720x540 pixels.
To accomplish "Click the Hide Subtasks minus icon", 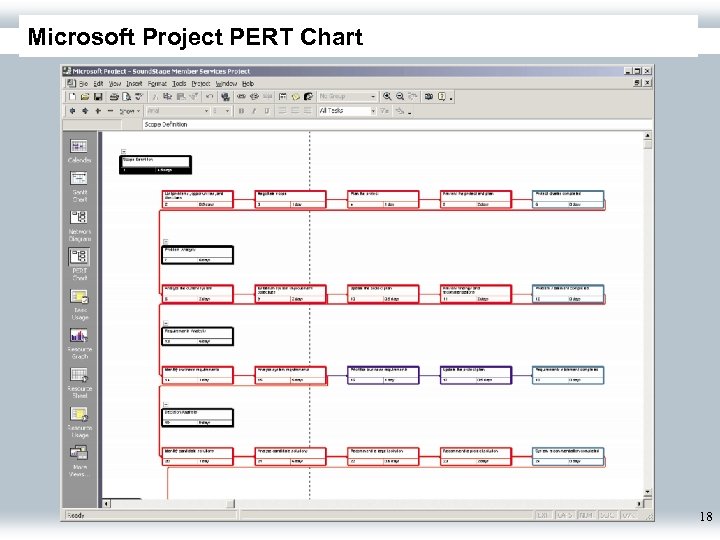I will click(110, 111).
